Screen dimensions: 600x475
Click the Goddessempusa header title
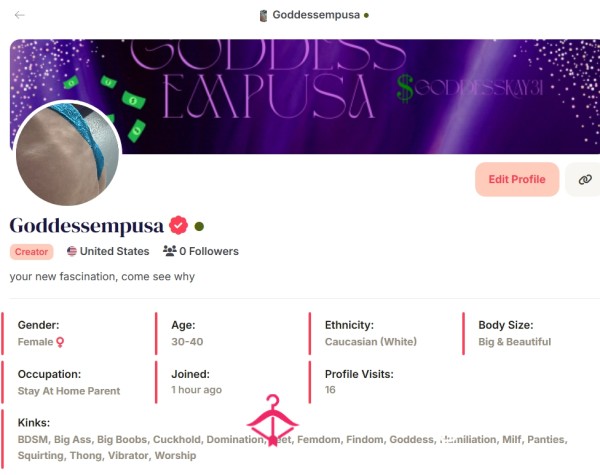[x=316, y=15]
